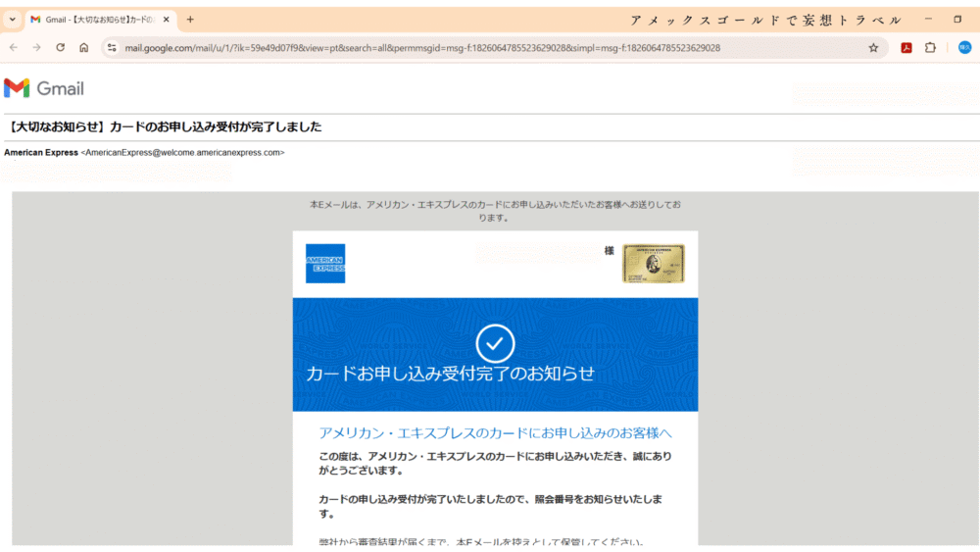Bookmark this page with the star
Image resolution: width=980 pixels, height=552 pixels.
[x=873, y=47]
